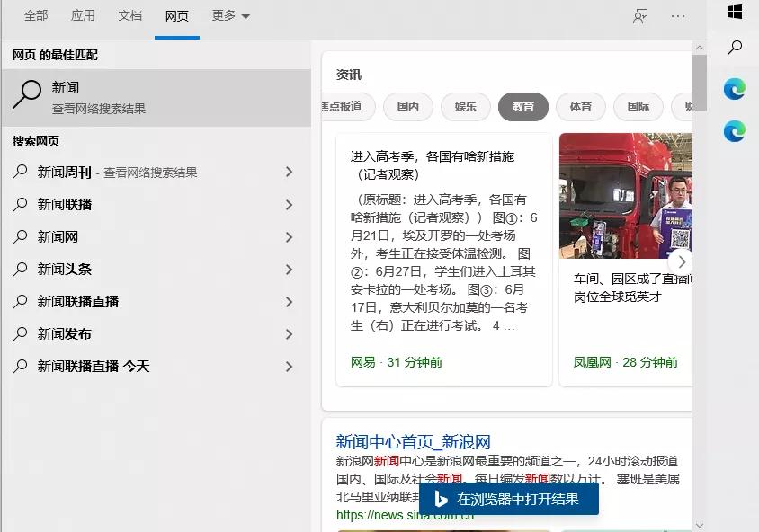Select the 国内 news category chip

tap(408, 106)
